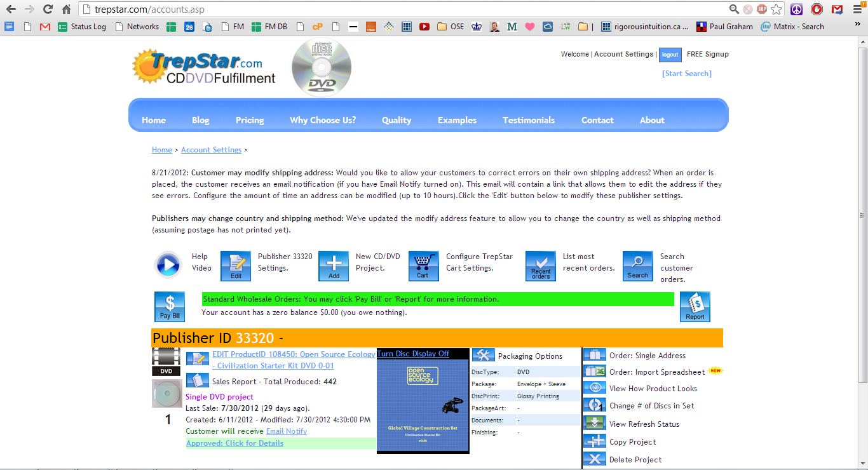Open the Contact navigation tab
The width and height of the screenshot is (868, 470).
tap(598, 120)
